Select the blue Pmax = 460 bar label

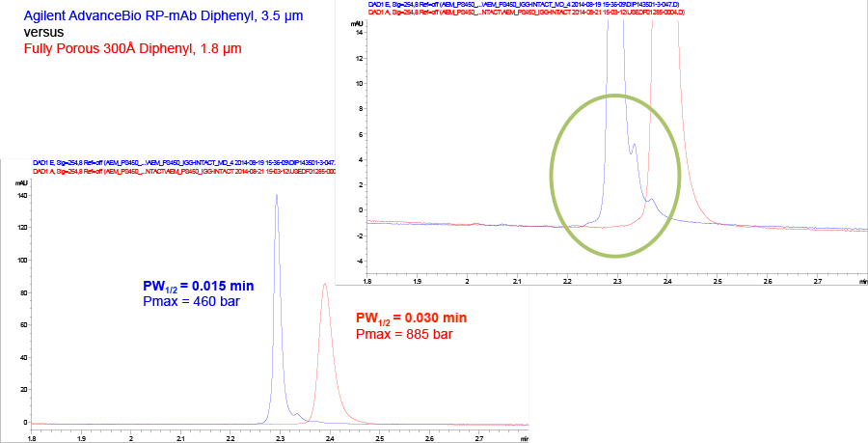[184, 303]
